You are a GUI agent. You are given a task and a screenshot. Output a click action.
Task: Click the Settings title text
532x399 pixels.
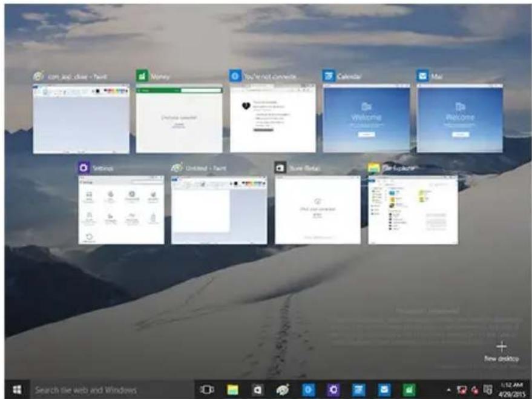pyautogui.click(x=103, y=168)
